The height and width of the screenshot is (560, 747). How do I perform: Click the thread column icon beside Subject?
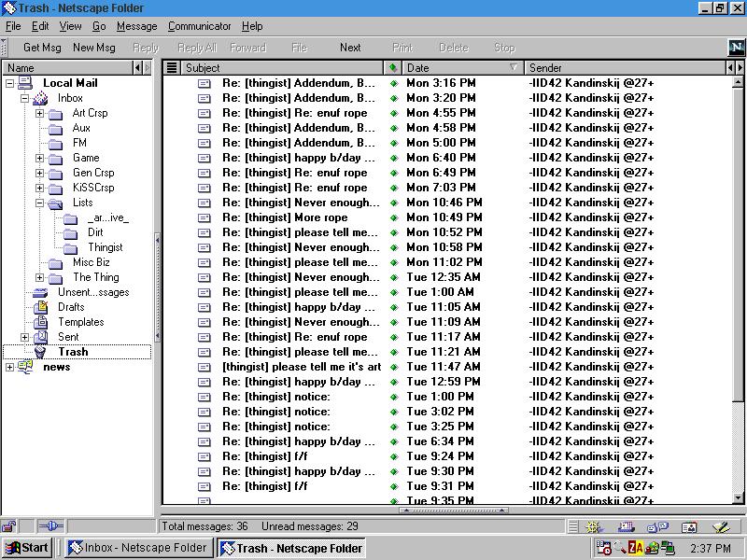[x=172, y=67]
